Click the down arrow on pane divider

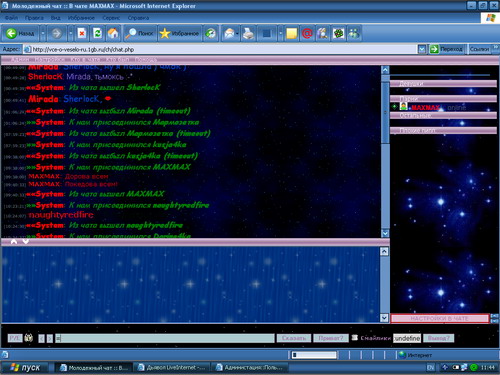click(x=26, y=241)
